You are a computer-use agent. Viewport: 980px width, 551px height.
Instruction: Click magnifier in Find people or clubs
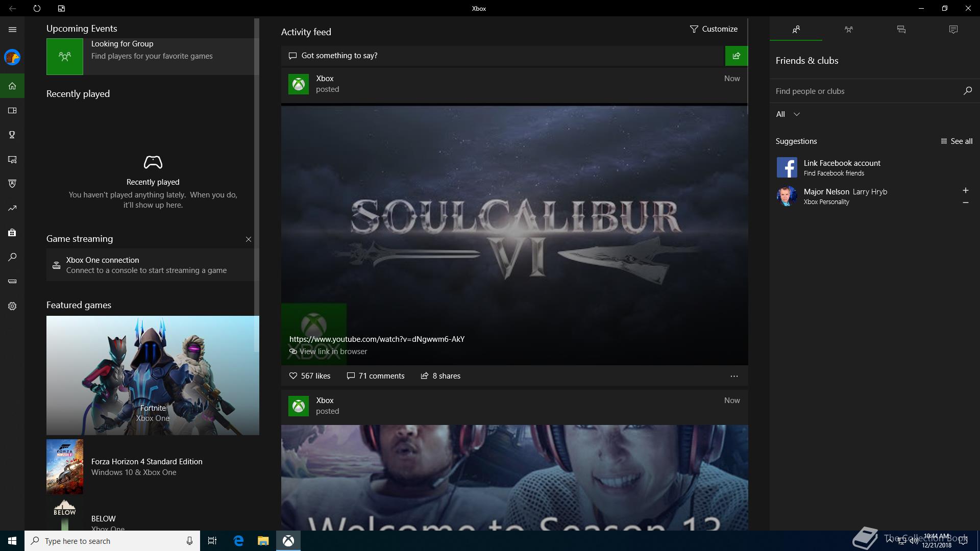point(968,91)
